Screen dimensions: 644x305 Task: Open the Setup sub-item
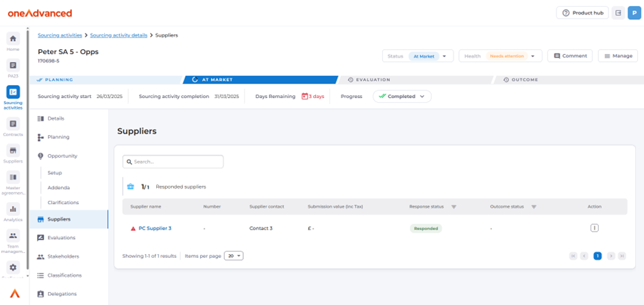[55, 173]
